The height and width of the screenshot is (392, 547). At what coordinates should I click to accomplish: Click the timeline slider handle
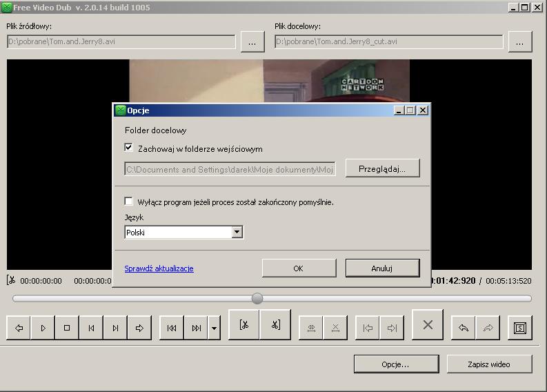point(257,298)
